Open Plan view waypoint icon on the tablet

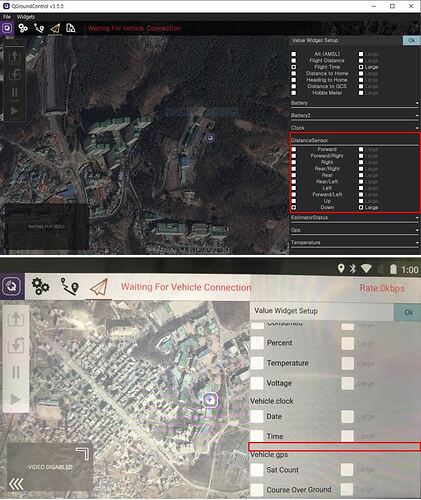click(70, 286)
